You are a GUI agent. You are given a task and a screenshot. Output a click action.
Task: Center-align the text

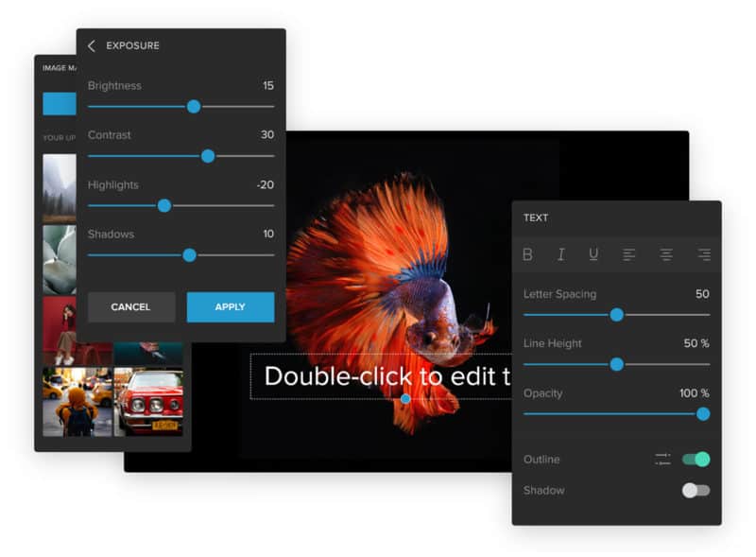click(666, 254)
